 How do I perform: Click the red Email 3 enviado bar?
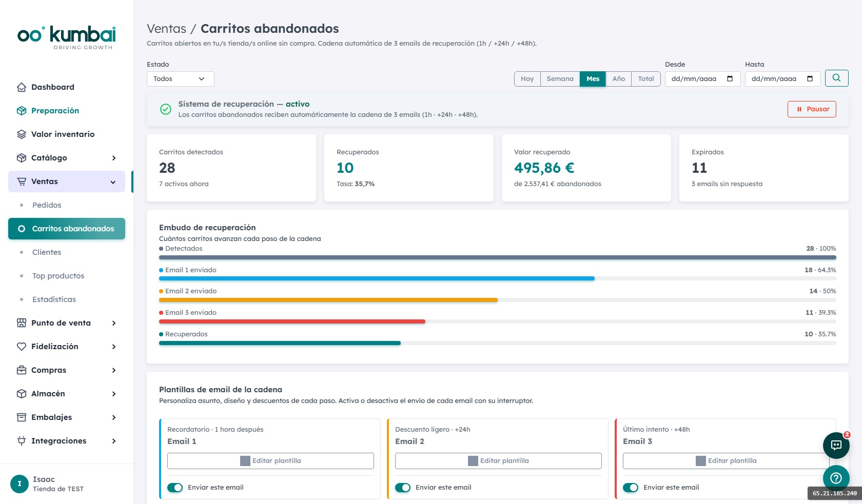292,321
